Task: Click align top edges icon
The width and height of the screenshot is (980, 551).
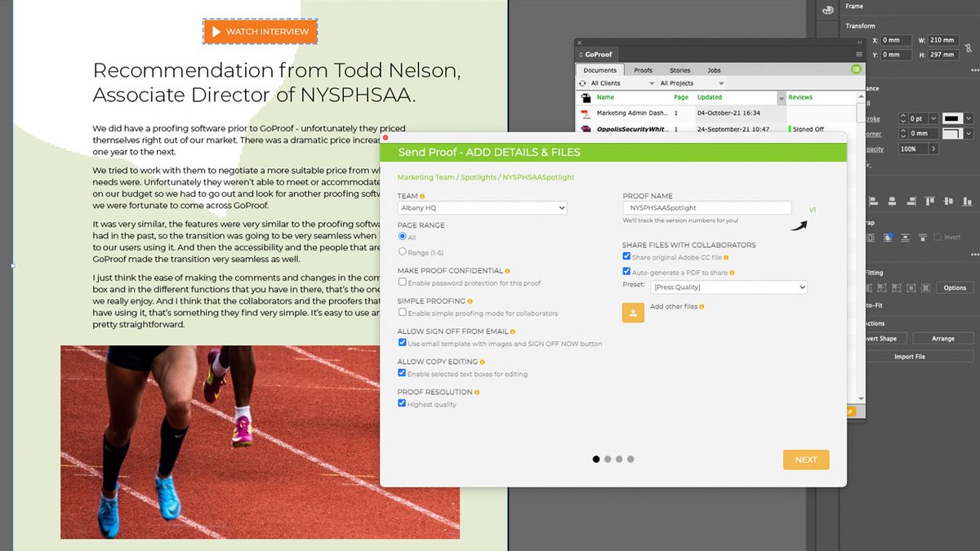Action: click(932, 201)
